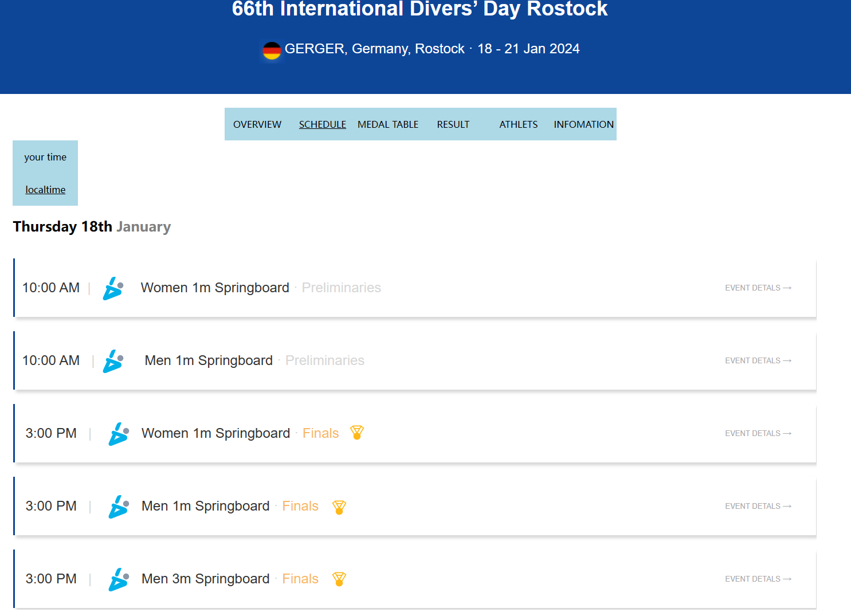
Task: Open the ATHLETS tab
Action: click(519, 124)
